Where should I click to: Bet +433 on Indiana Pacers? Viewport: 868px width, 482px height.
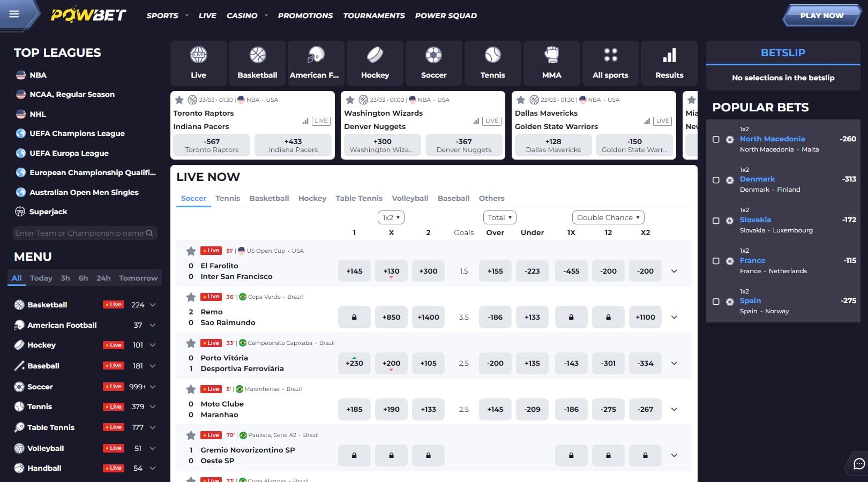(x=293, y=145)
